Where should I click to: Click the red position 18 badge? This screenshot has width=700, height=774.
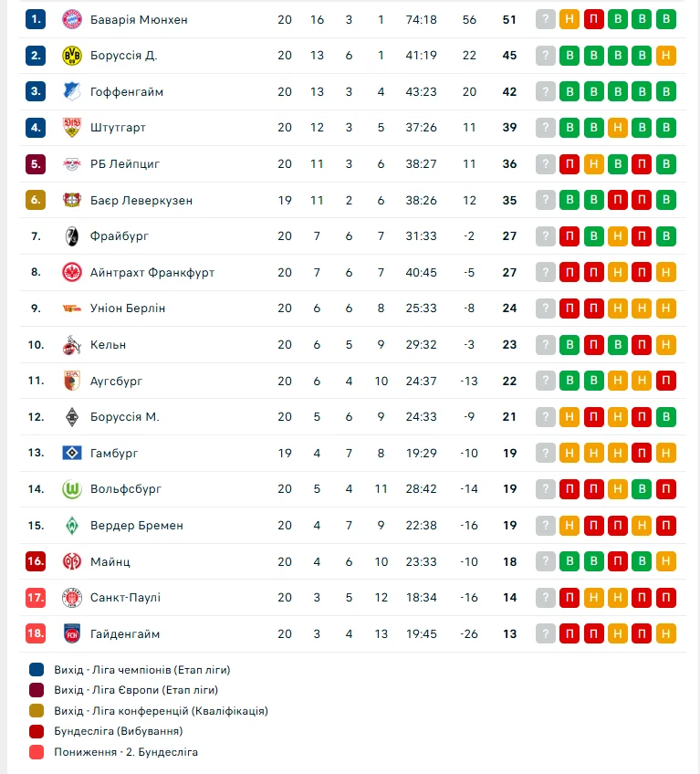point(36,633)
